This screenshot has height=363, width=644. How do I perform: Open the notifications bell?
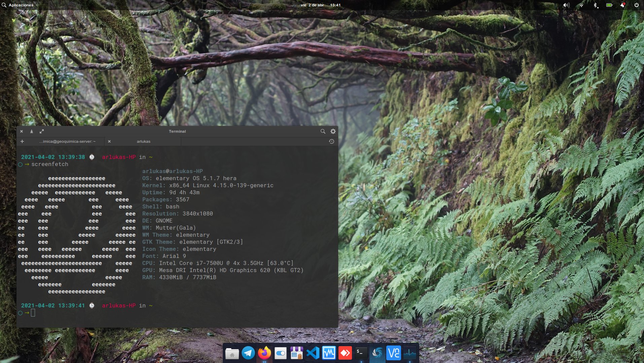tap(622, 5)
